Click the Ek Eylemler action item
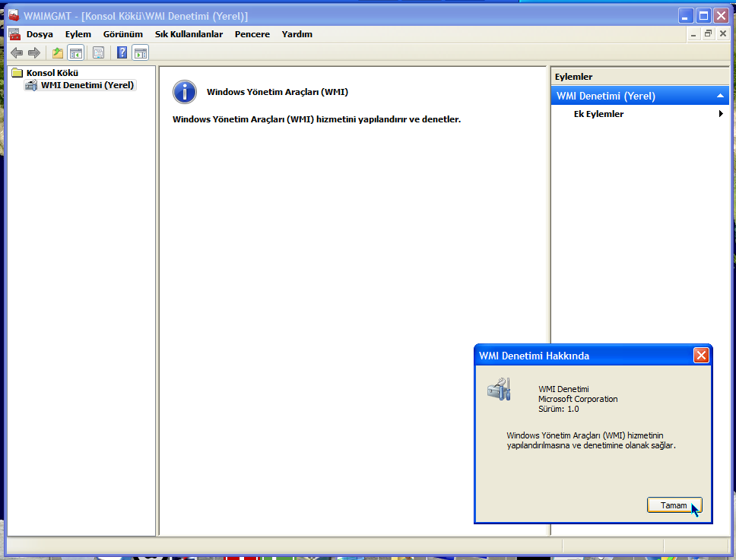This screenshot has height=560, width=736. (x=598, y=114)
